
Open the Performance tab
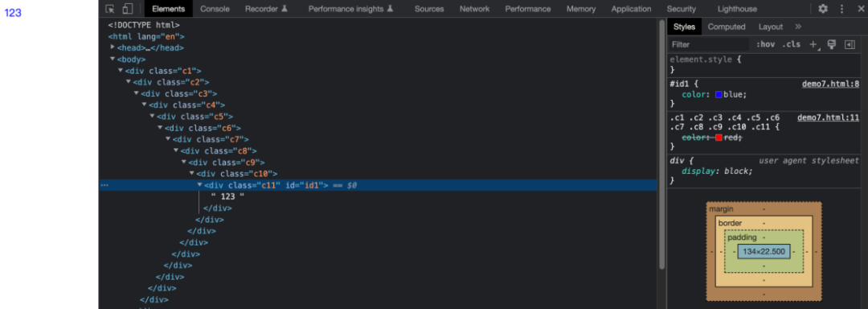click(x=527, y=9)
